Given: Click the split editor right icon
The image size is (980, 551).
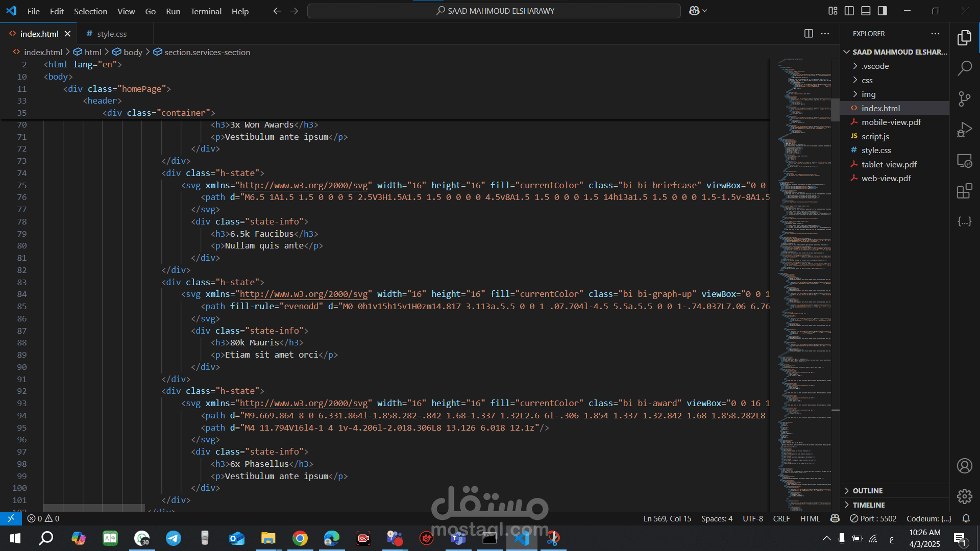Looking at the screenshot, I should pyautogui.click(x=808, y=34).
